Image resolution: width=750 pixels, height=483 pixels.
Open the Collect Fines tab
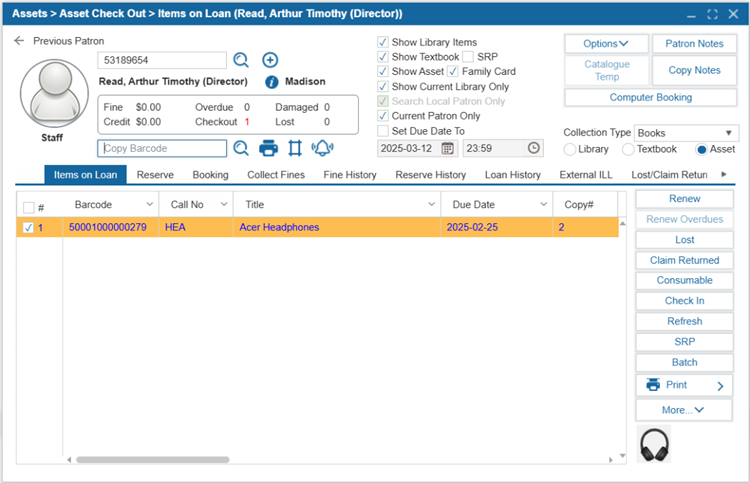277,175
